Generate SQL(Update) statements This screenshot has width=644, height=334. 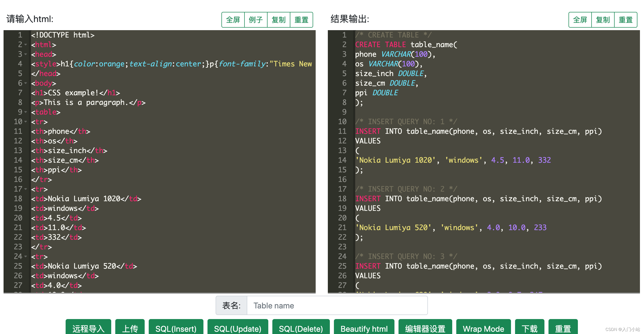pyautogui.click(x=238, y=328)
